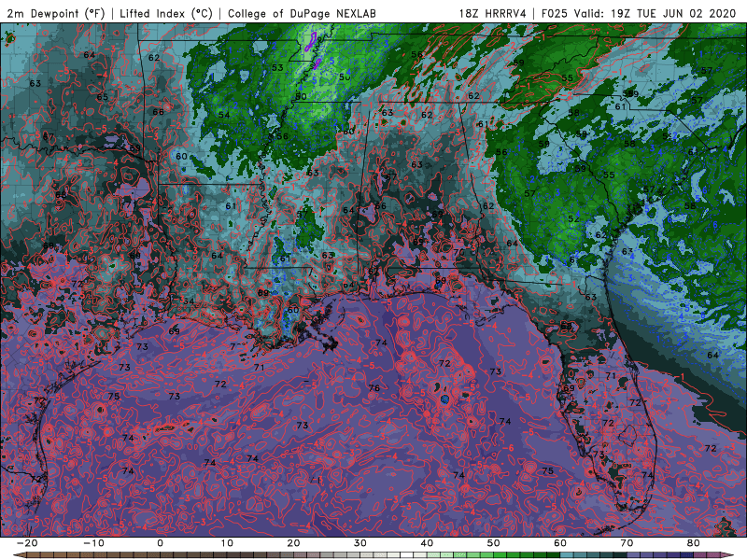
Task: Click the -10 tick label on the color scale
Action: 93,543
